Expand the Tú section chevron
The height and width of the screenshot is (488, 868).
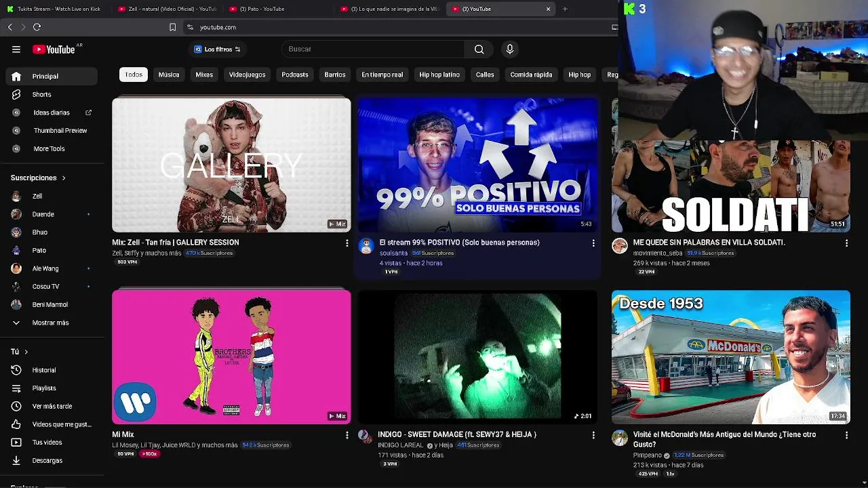click(26, 352)
